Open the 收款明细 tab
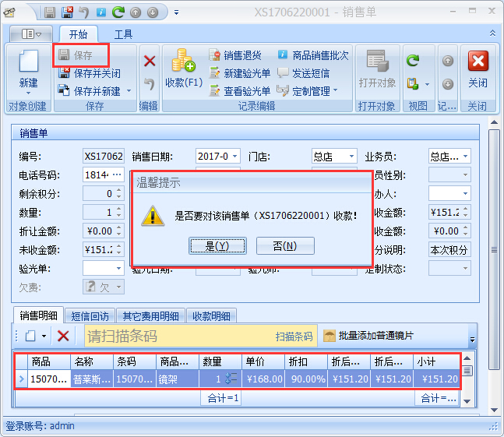Image resolution: width=504 pixels, height=437 pixels. (x=212, y=315)
